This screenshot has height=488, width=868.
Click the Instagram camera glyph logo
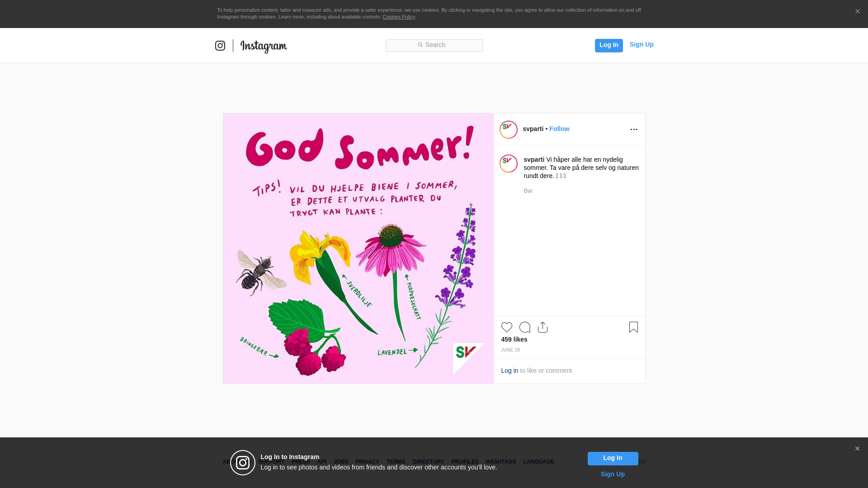tap(220, 46)
